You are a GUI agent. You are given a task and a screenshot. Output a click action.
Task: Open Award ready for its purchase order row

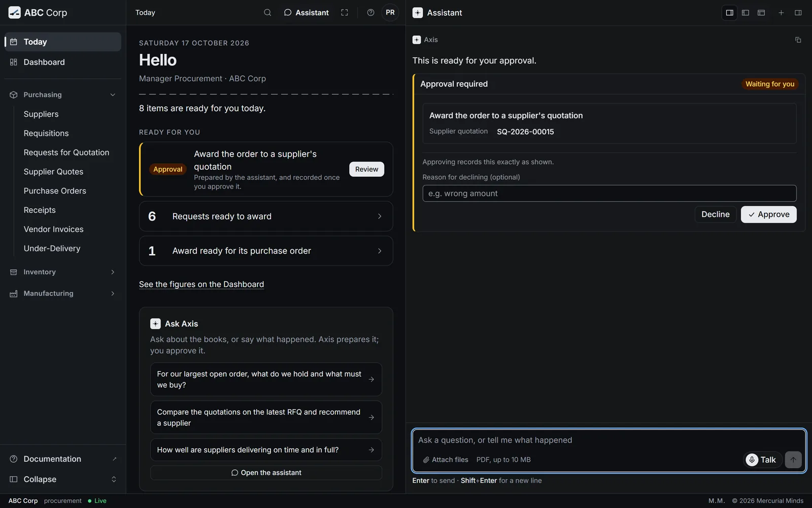click(x=266, y=251)
